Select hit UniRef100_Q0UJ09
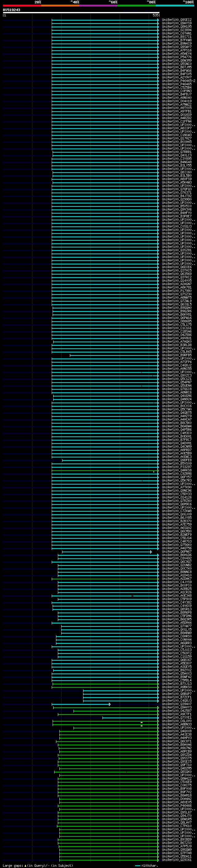This screenshot has width=197, height=868. coord(177,514)
